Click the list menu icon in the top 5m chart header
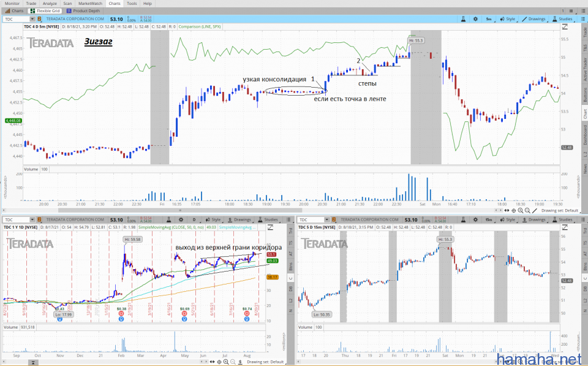 click(x=583, y=19)
